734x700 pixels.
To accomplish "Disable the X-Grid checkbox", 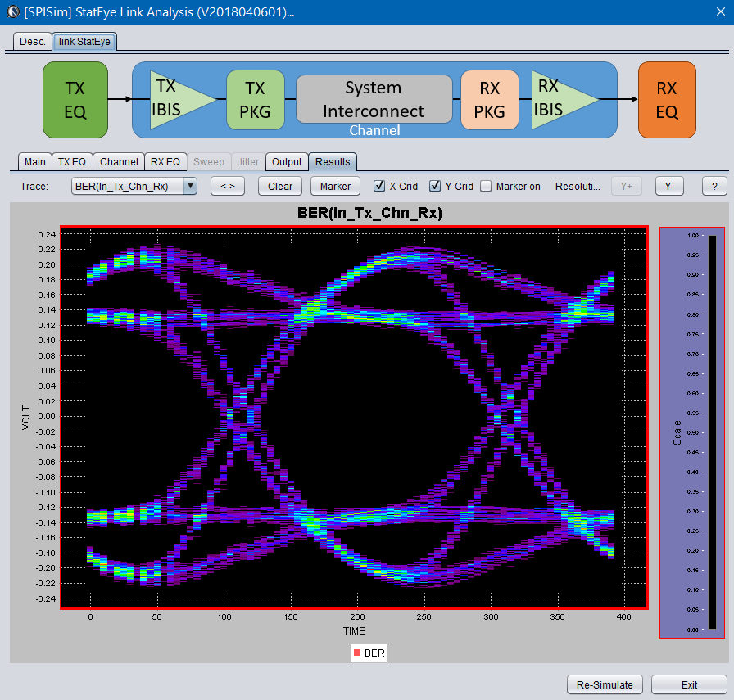I will (380, 186).
